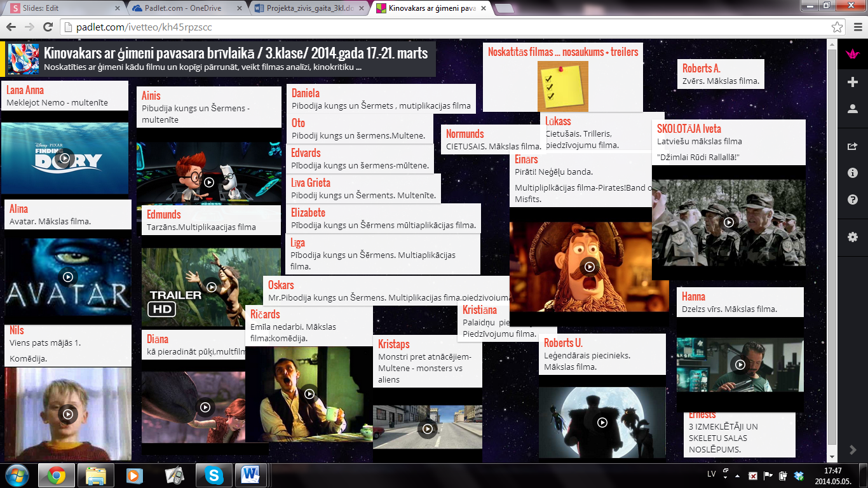Screen dimensions: 868x488
Task: Open the user profile icon in sidebar
Action: (853, 109)
